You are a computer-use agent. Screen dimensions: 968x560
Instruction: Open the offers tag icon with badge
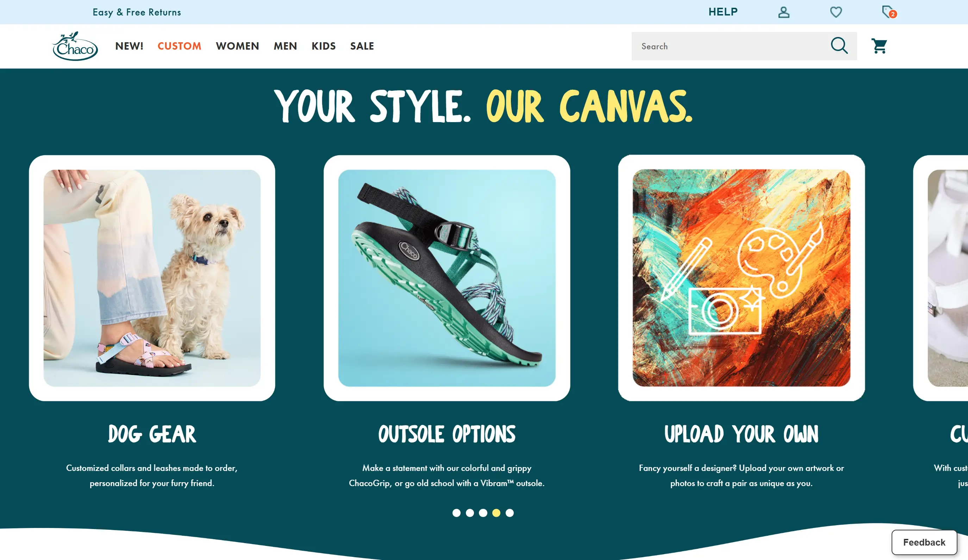[889, 12]
